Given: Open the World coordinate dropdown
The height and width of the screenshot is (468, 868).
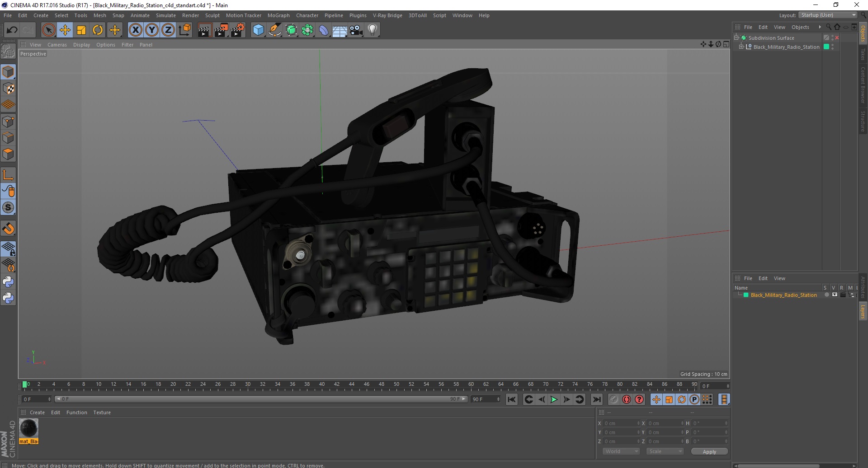Looking at the screenshot, I should [x=621, y=451].
